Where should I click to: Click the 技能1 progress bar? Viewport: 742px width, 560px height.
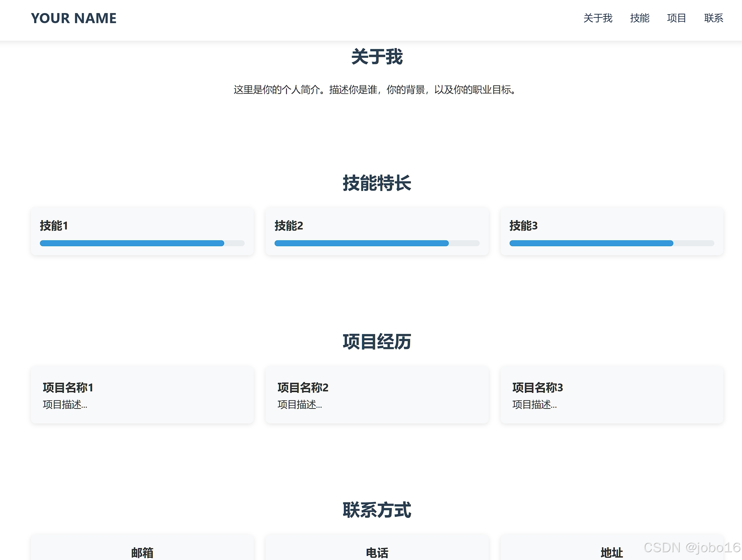142,243
